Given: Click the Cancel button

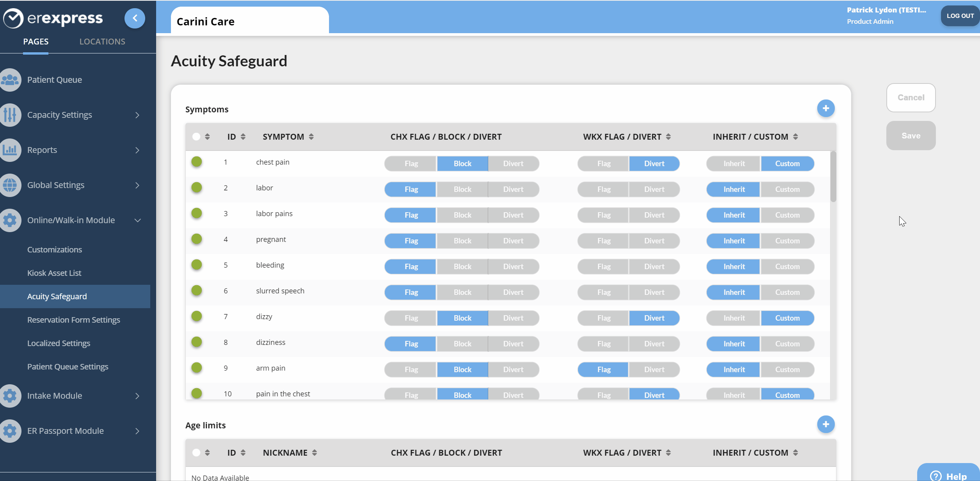Looking at the screenshot, I should (911, 98).
